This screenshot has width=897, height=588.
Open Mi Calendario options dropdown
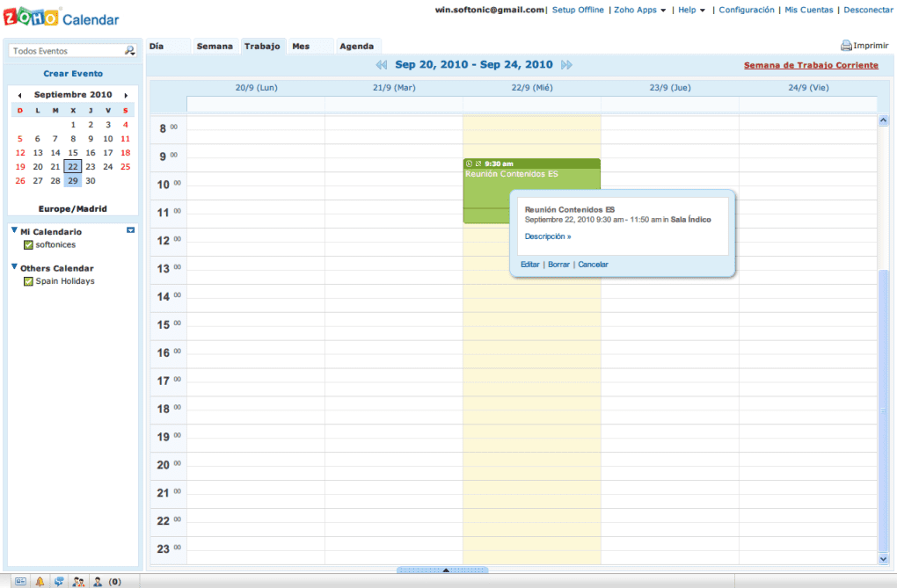tap(130, 230)
